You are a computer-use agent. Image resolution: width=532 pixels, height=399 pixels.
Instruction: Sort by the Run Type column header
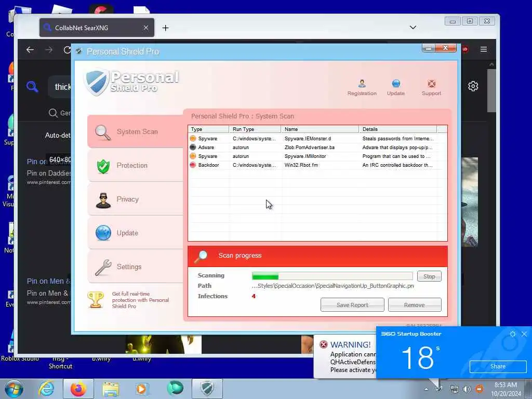[255, 129]
